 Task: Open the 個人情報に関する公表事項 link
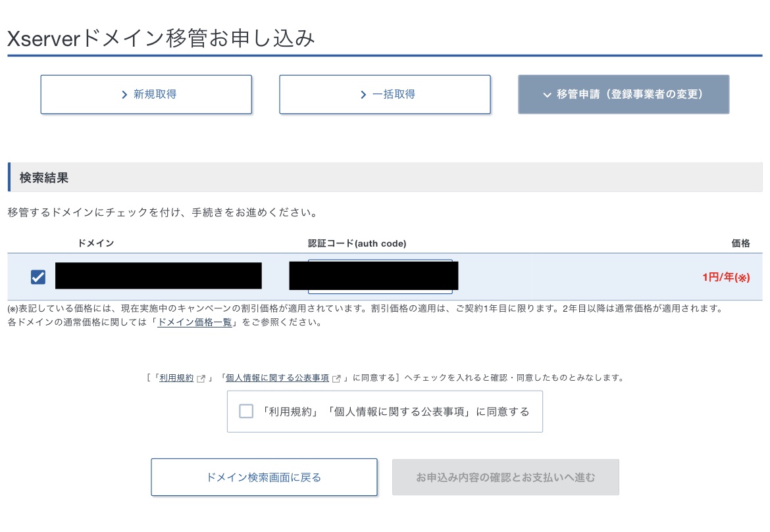tap(277, 378)
